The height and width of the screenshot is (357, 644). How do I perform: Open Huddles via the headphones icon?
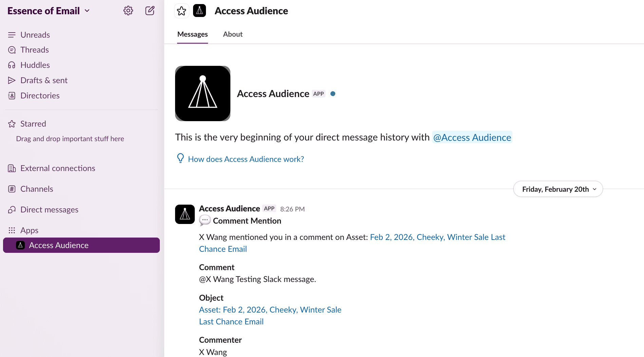pyautogui.click(x=12, y=65)
